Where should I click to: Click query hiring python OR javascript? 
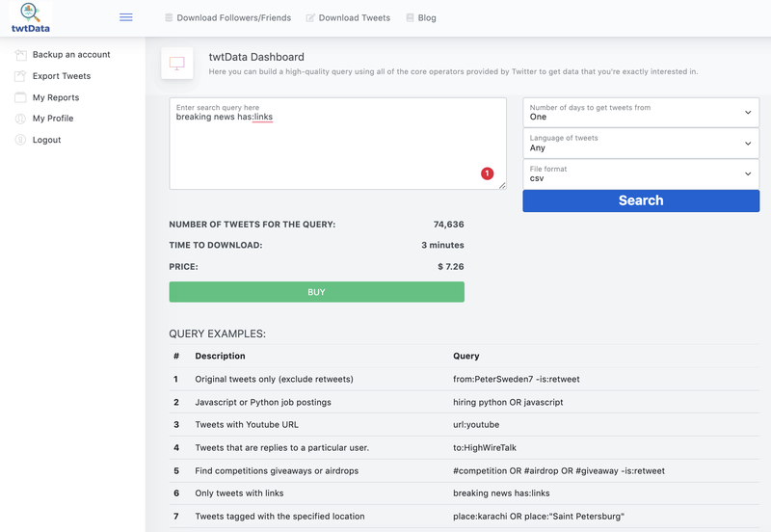[508, 402]
